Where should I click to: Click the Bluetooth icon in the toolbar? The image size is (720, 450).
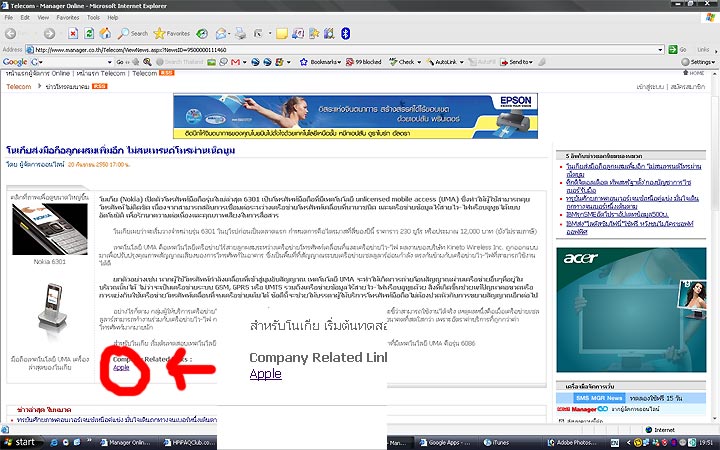345,33
